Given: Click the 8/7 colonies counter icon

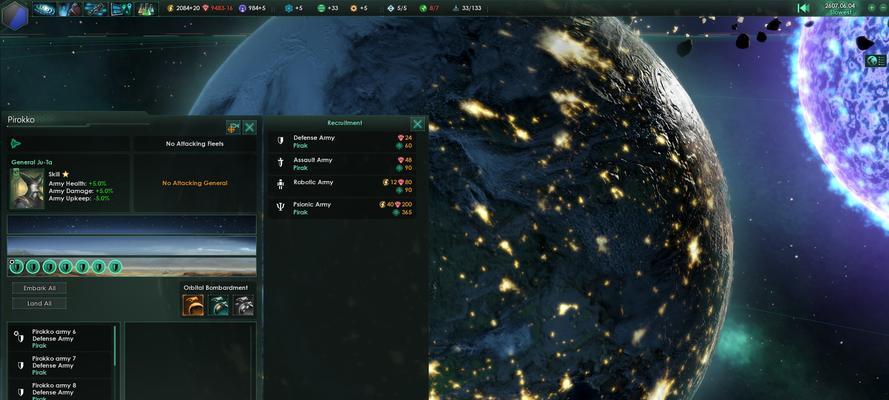Looking at the screenshot, I should tap(423, 8).
